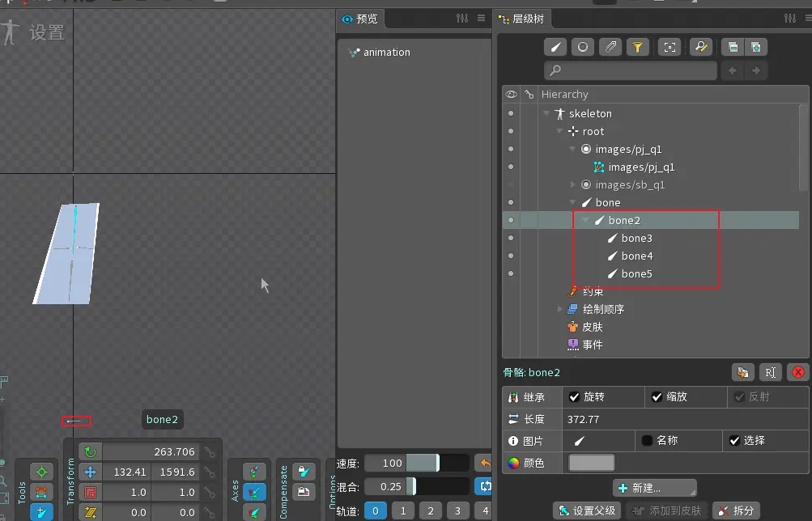812x521 pixels.
Task: Toggle inherit reflection checkbox
Action: click(x=739, y=397)
